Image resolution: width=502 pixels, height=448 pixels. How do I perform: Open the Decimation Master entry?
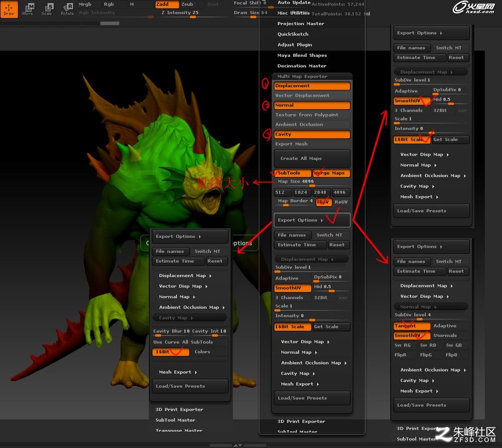(302, 66)
